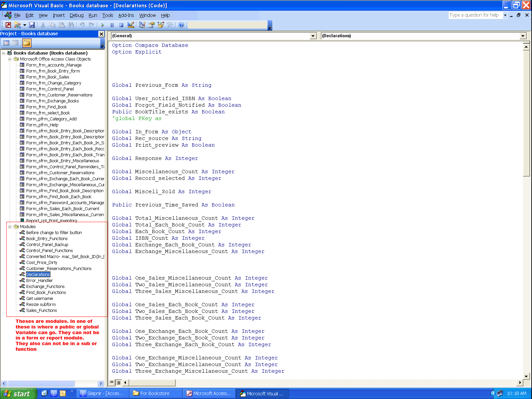Click the Redo arrow icon
Image resolution: width=532 pixels, height=399 pixels.
pyautogui.click(x=91, y=25)
